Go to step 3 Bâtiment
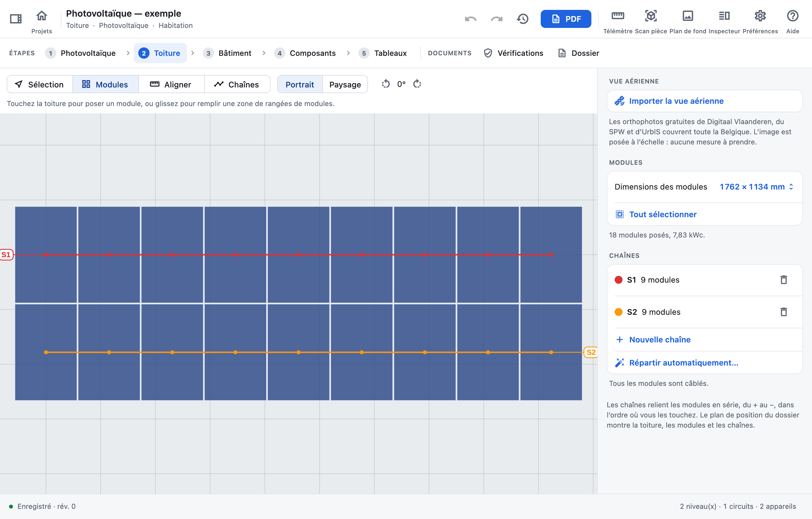Image resolution: width=812 pixels, height=519 pixels. (227, 53)
